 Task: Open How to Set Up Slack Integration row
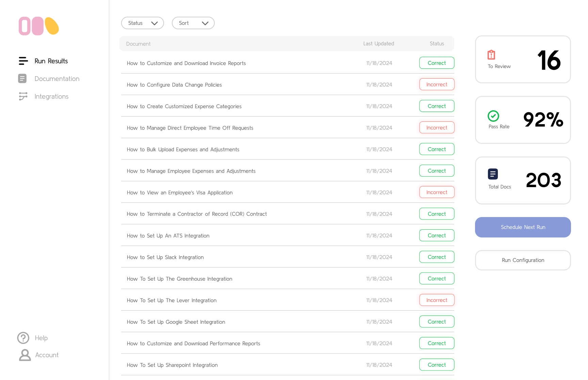(x=165, y=257)
